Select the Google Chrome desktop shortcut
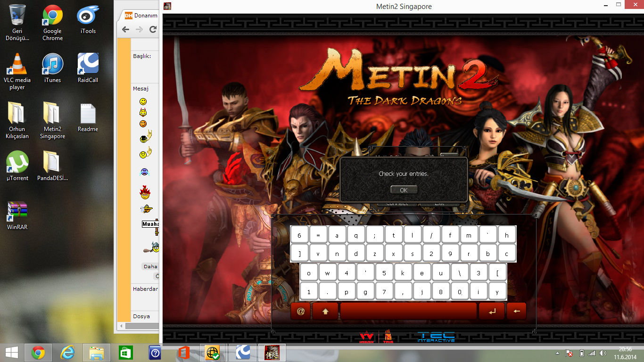 point(52,23)
